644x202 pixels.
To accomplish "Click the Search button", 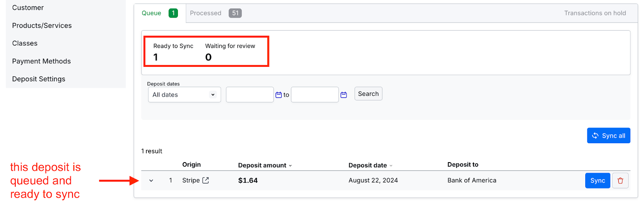I will 368,94.
